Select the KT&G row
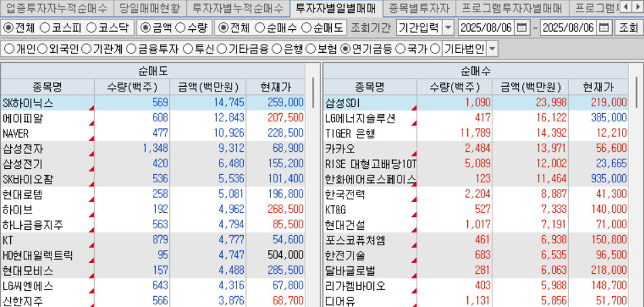This screenshot has width=644, height=307. pyautogui.click(x=475, y=209)
